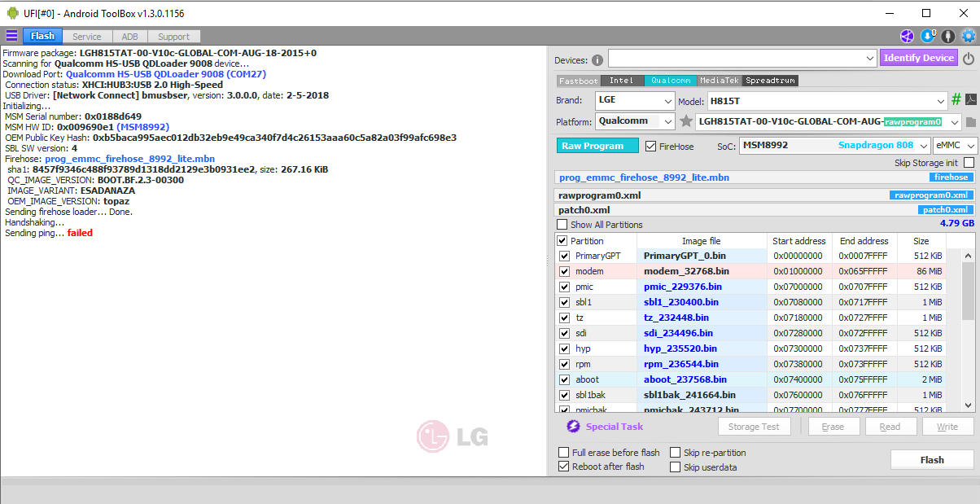Select the MediaTek mode tab
The width and height of the screenshot is (980, 504).
[720, 81]
